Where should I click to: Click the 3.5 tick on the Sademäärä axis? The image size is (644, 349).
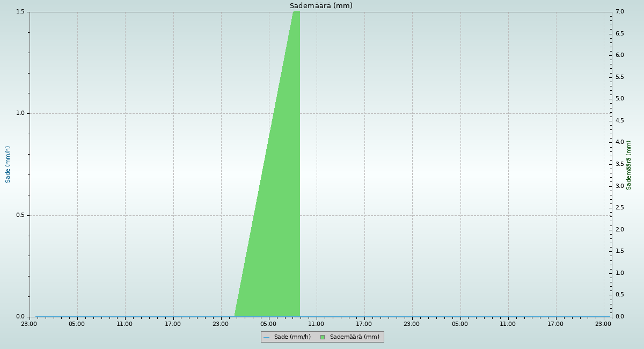point(619,164)
